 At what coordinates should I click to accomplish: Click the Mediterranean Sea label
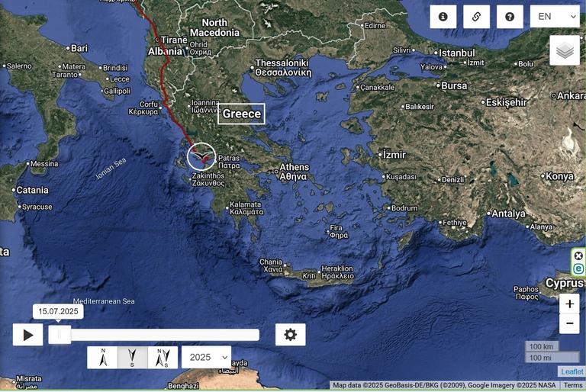(104, 300)
